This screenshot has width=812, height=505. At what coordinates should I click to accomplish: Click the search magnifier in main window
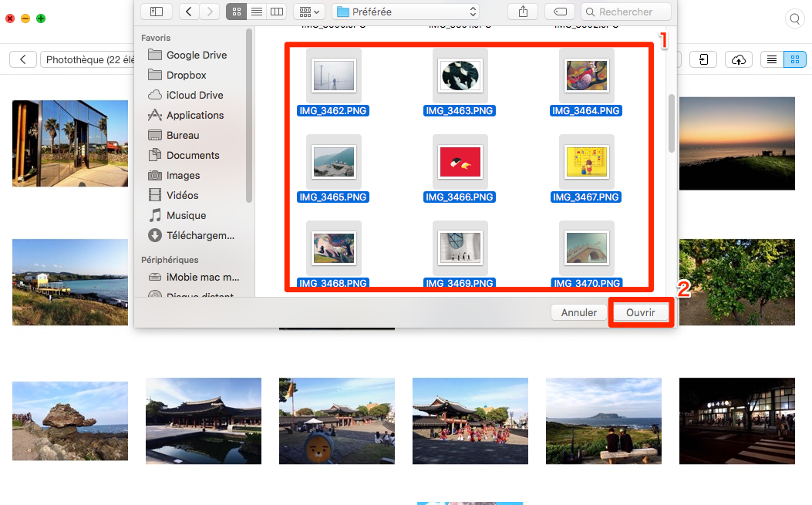coord(794,19)
